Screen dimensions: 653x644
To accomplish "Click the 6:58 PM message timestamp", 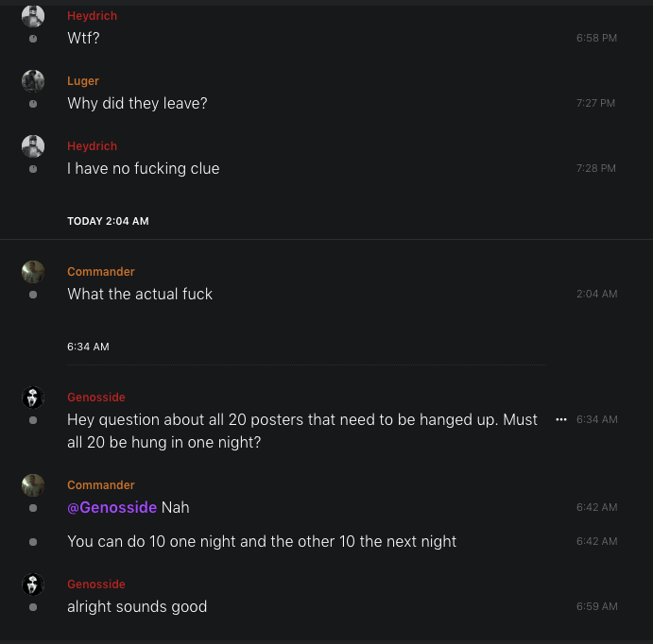I will pyautogui.click(x=596, y=39).
